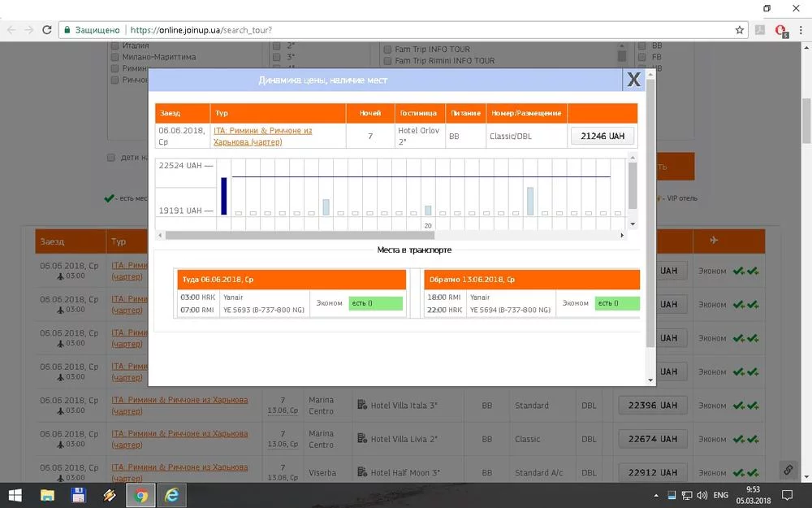812x508 pixels.
Task: Click the green seat-availability checkmarks in the 22674 UAH row
Action: click(x=745, y=439)
